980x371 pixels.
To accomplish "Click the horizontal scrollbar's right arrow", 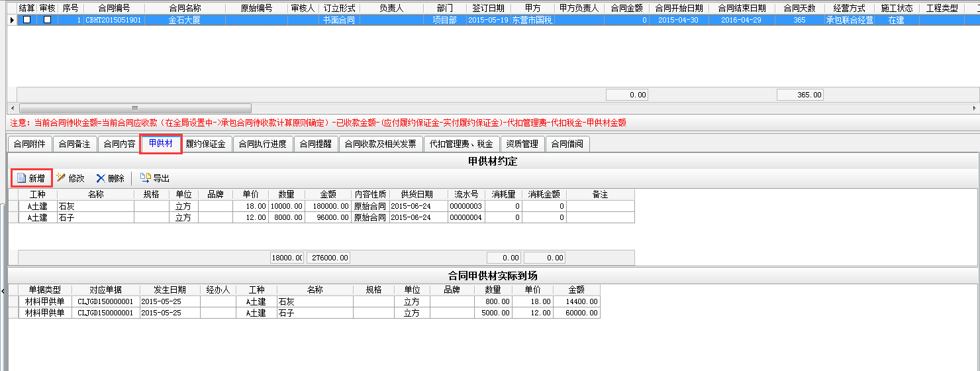I will (x=974, y=108).
